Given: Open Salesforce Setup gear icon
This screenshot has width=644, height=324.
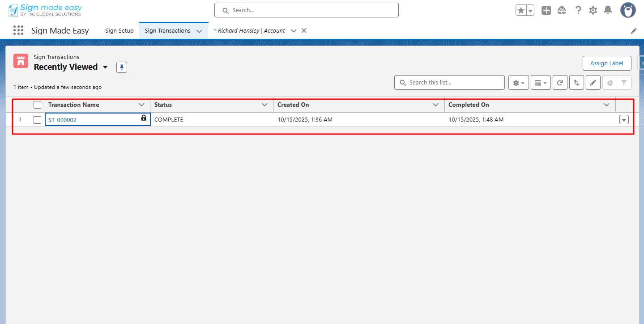Looking at the screenshot, I should click(593, 10).
